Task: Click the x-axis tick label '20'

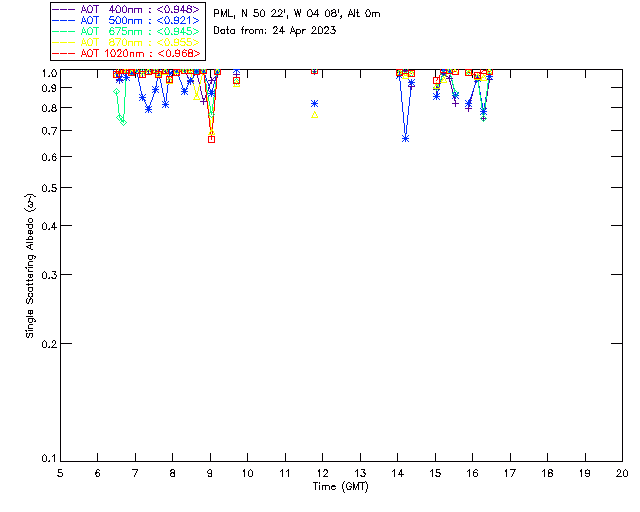Action: (622, 473)
